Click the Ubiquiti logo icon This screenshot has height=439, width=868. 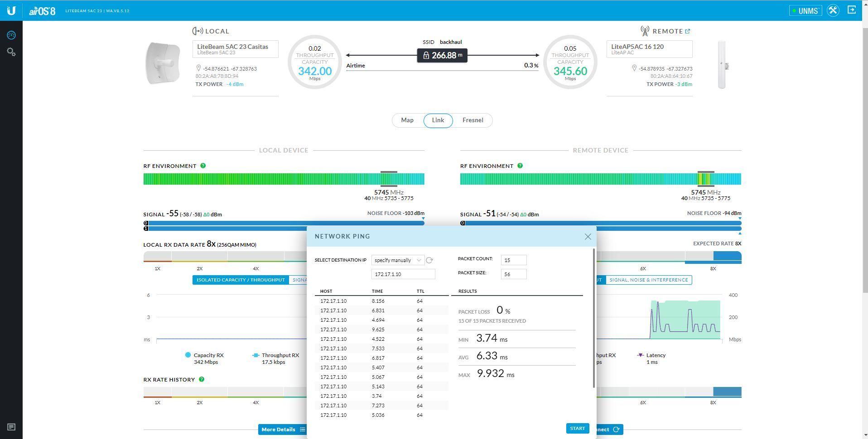[11, 10]
